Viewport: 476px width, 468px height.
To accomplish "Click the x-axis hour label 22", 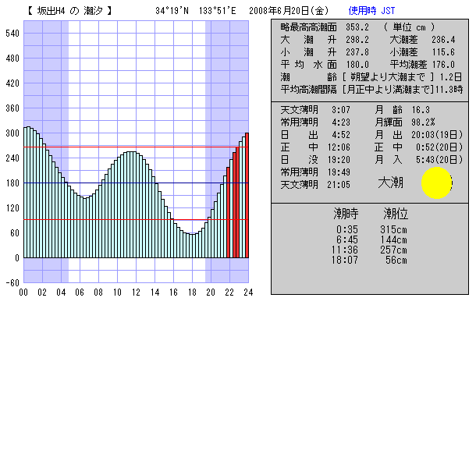I will [x=229, y=292].
